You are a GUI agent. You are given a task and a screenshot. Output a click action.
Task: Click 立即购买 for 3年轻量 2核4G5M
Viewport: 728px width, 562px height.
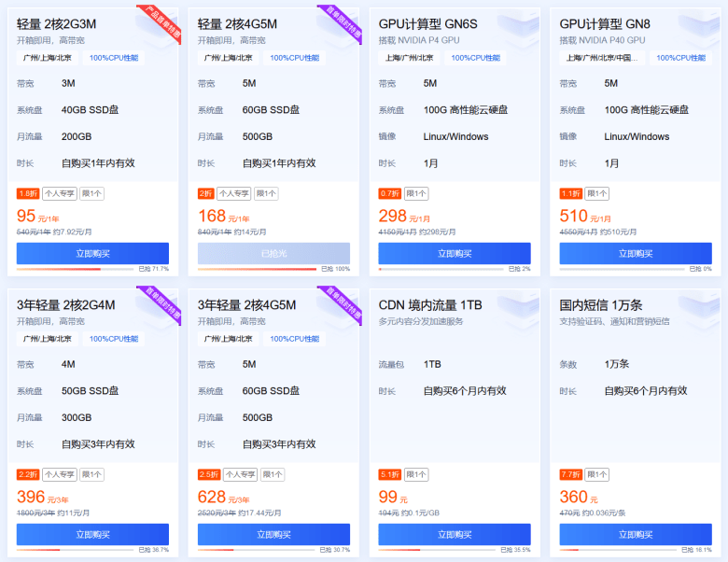(273, 535)
